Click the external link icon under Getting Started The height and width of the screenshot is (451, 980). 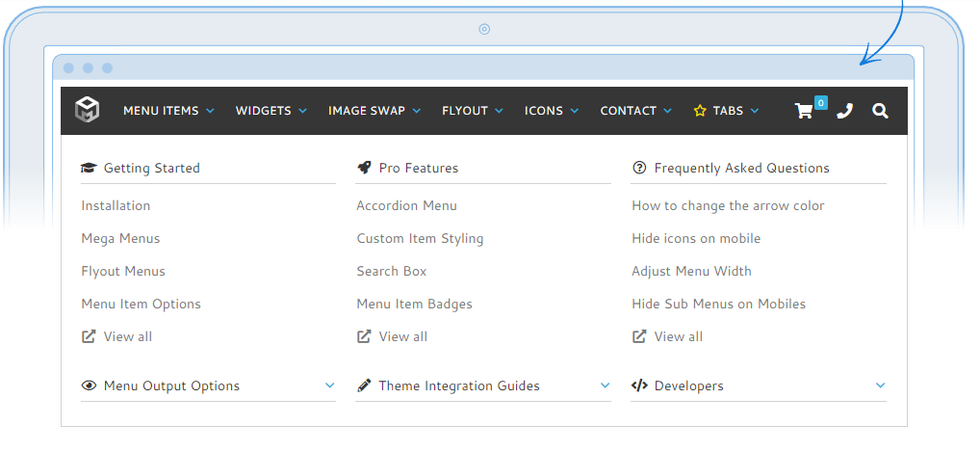(89, 336)
